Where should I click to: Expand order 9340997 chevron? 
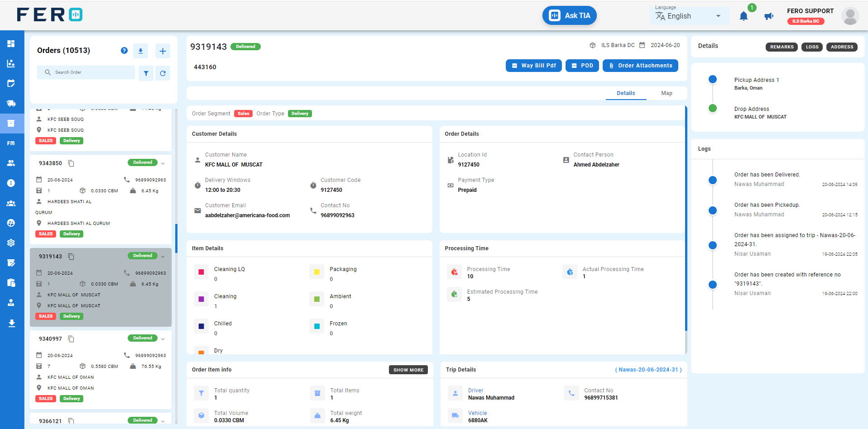coord(163,339)
